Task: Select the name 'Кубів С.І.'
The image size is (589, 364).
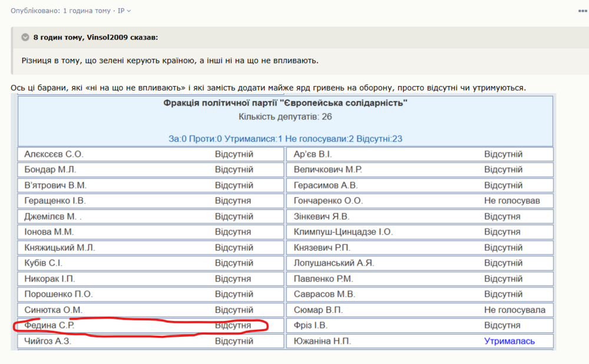Action: tap(43, 263)
